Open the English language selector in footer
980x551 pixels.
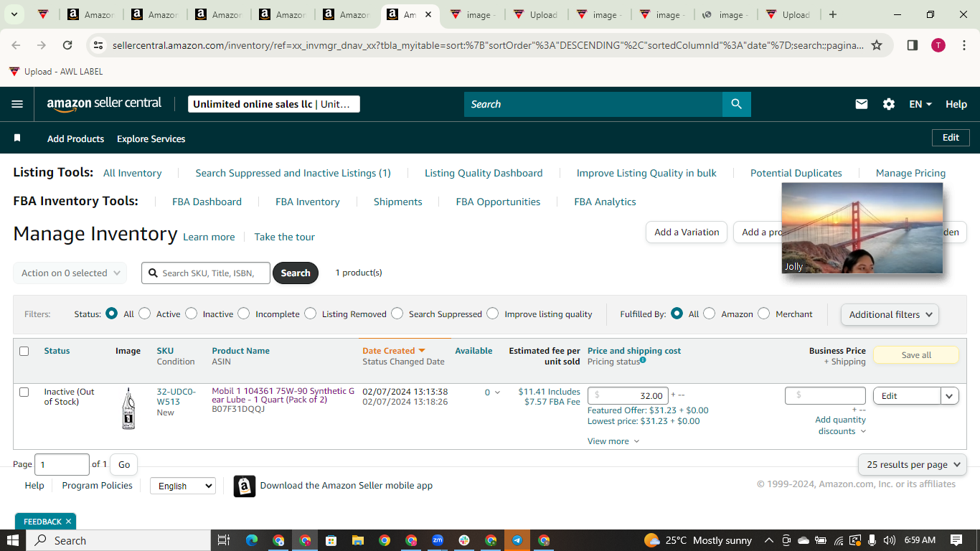(x=182, y=486)
